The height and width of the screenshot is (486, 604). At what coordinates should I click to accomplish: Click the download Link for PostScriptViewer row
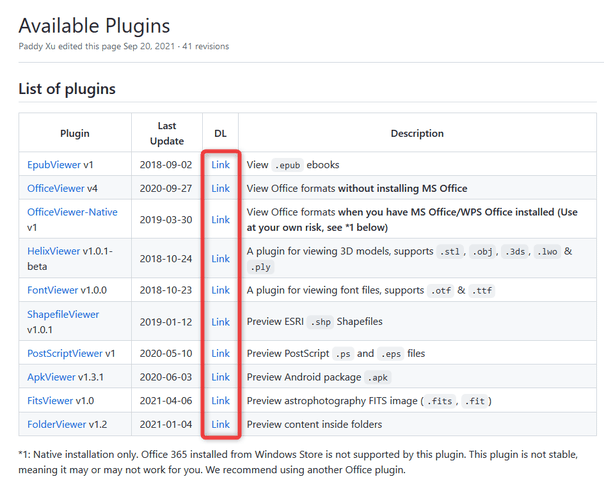click(x=220, y=353)
